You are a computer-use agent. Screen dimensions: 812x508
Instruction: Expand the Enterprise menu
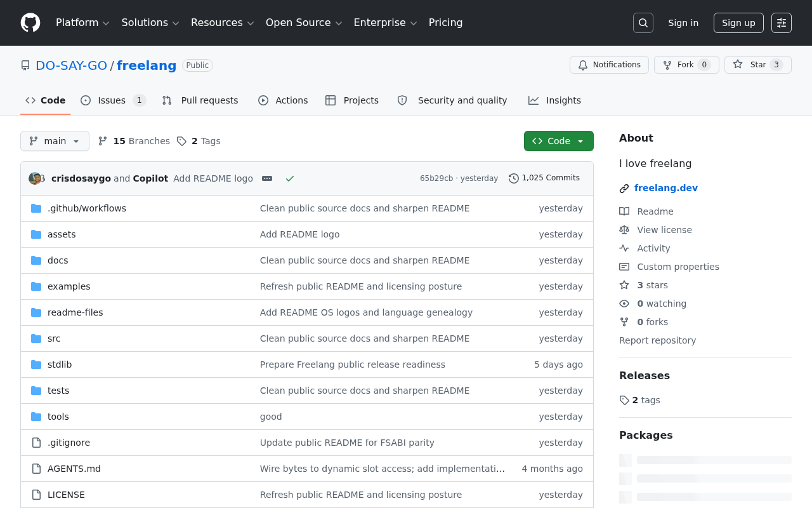(385, 23)
